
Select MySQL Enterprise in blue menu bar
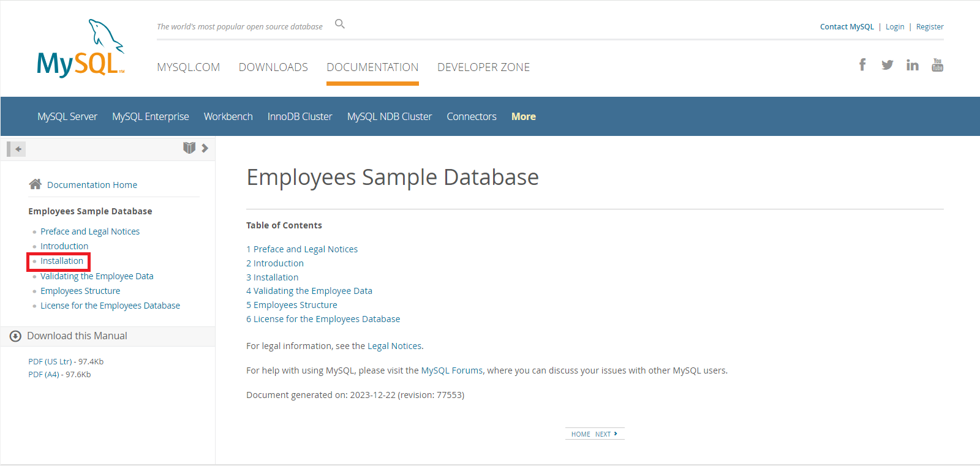click(x=151, y=116)
